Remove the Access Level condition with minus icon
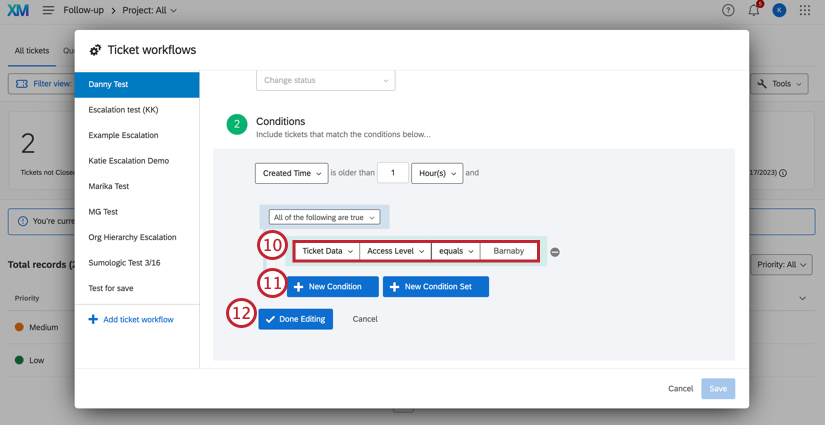825x425 pixels. click(x=555, y=252)
